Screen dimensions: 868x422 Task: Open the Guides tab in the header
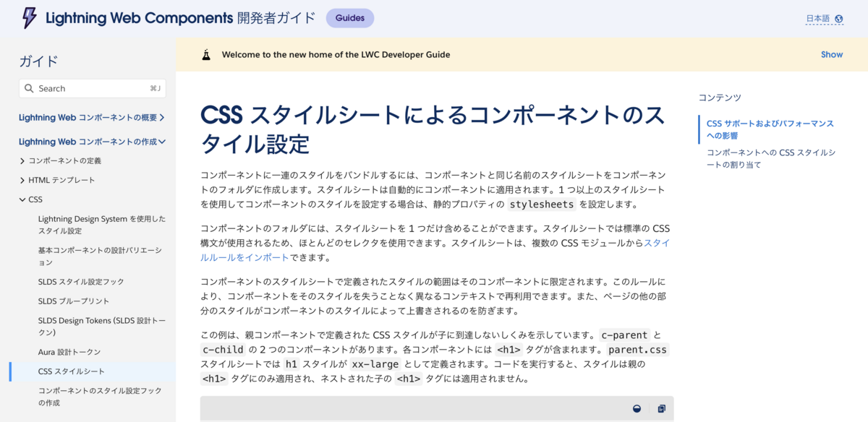tap(350, 18)
